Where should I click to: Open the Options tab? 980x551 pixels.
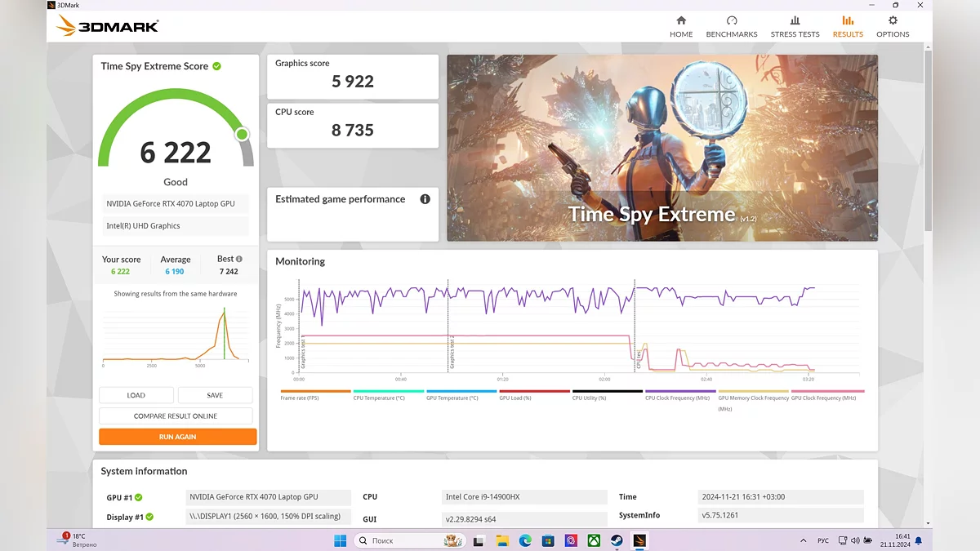point(893,27)
